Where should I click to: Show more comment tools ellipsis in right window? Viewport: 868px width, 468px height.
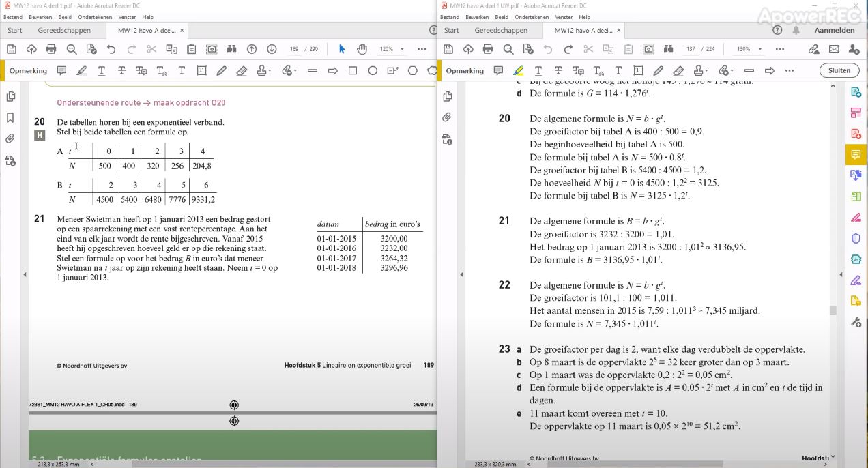coord(790,70)
